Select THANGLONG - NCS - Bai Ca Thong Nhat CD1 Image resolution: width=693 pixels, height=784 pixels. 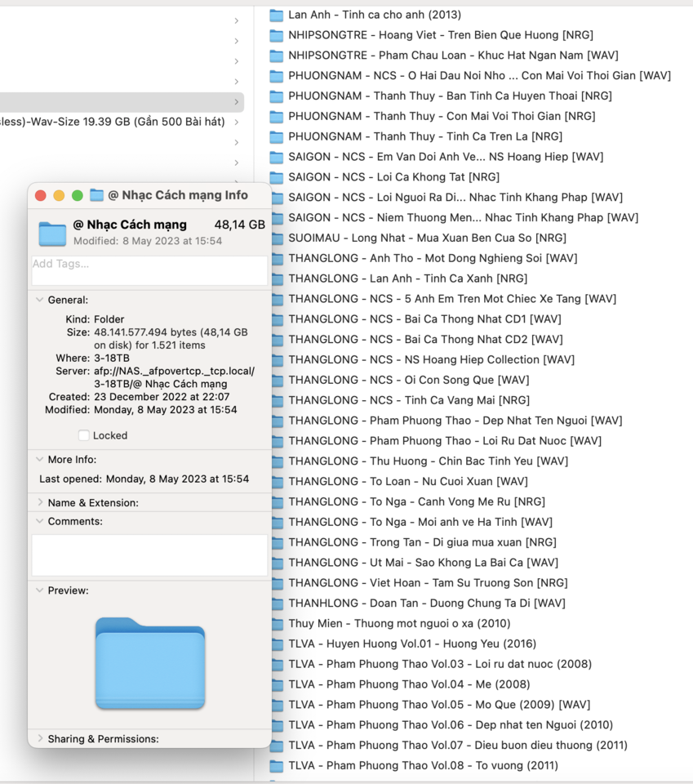tap(424, 319)
